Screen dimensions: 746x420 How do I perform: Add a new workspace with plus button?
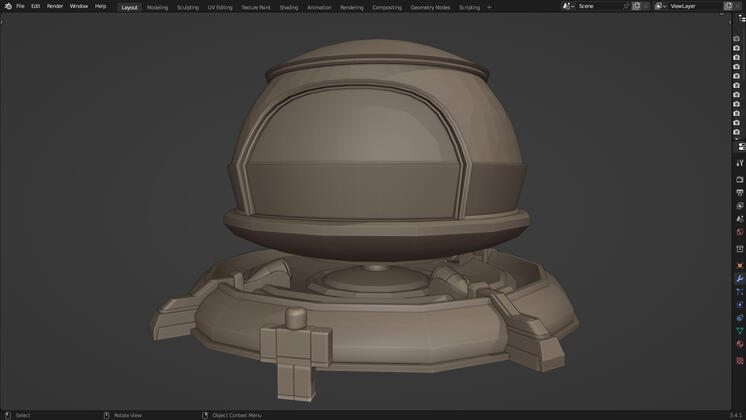[489, 8]
